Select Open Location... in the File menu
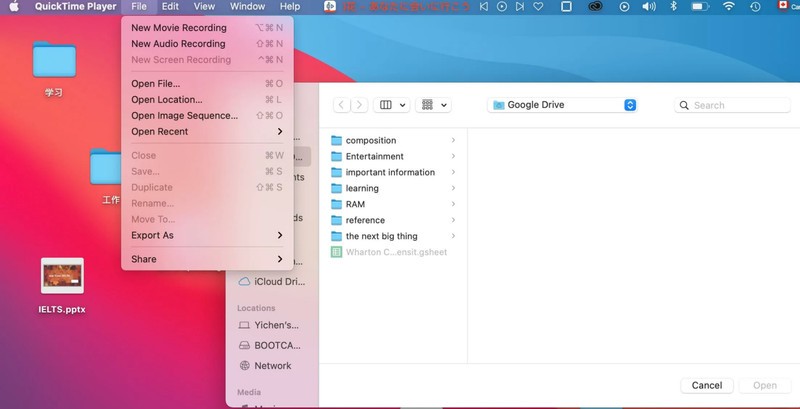Image resolution: width=800 pixels, height=409 pixels. point(207,99)
